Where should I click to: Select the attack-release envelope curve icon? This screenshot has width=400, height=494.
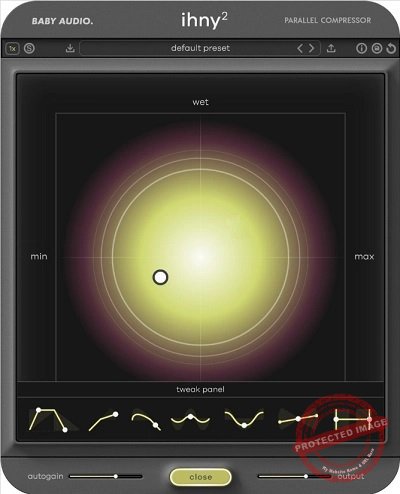pos(50,420)
